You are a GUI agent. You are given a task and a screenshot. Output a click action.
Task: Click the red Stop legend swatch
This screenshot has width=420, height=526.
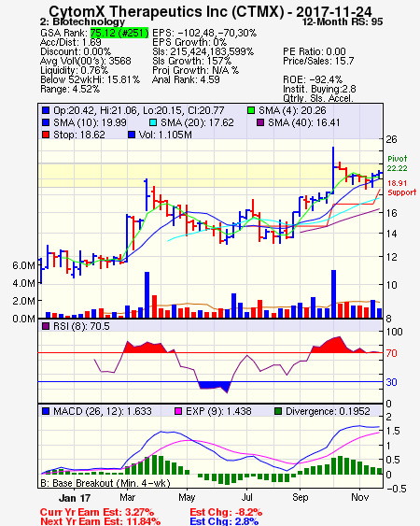pos(46,135)
